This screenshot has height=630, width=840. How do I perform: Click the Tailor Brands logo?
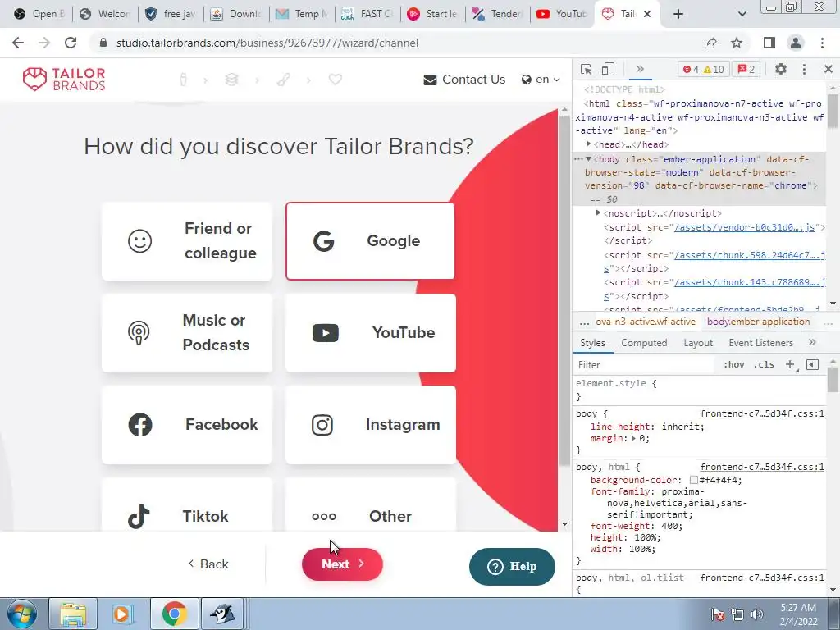pos(64,80)
